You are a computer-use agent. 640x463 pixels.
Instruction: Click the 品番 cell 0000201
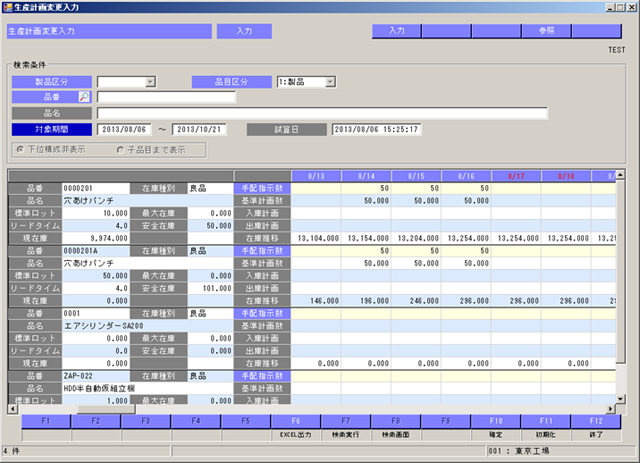coord(96,188)
